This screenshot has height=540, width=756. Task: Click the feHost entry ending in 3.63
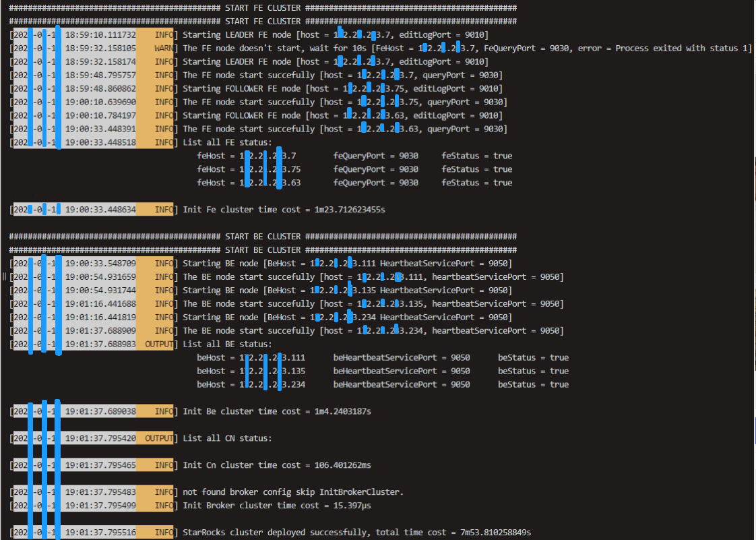[x=249, y=183]
